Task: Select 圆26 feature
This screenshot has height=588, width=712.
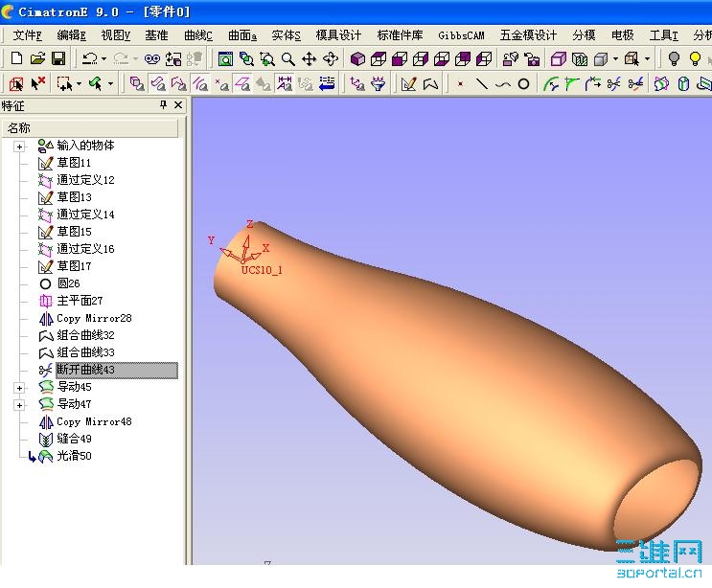Action: [x=68, y=283]
